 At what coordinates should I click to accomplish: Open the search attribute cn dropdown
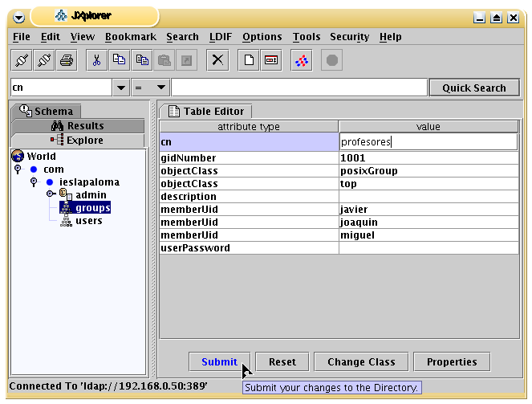point(121,88)
